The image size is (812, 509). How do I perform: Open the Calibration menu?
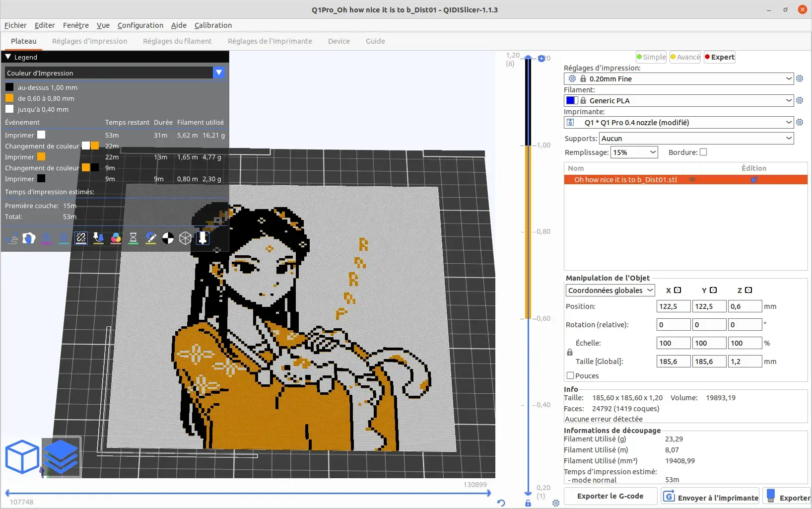point(213,25)
